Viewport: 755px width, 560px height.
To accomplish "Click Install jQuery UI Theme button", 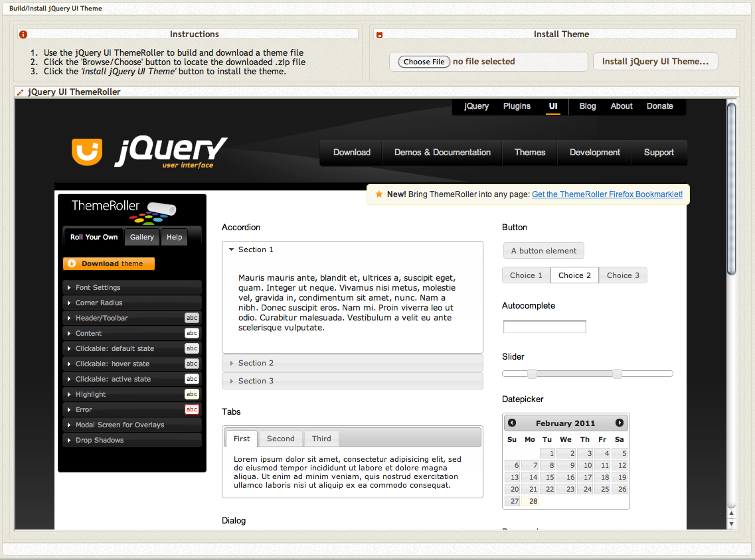I will coord(655,62).
